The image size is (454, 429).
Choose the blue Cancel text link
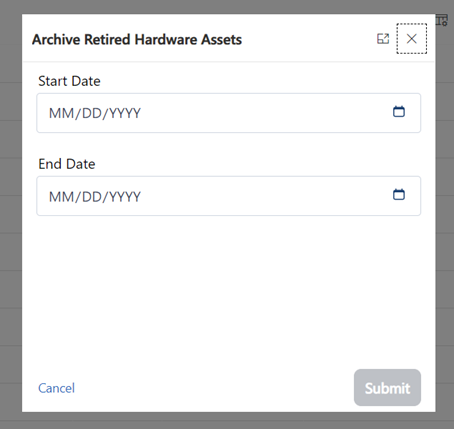[56, 388]
